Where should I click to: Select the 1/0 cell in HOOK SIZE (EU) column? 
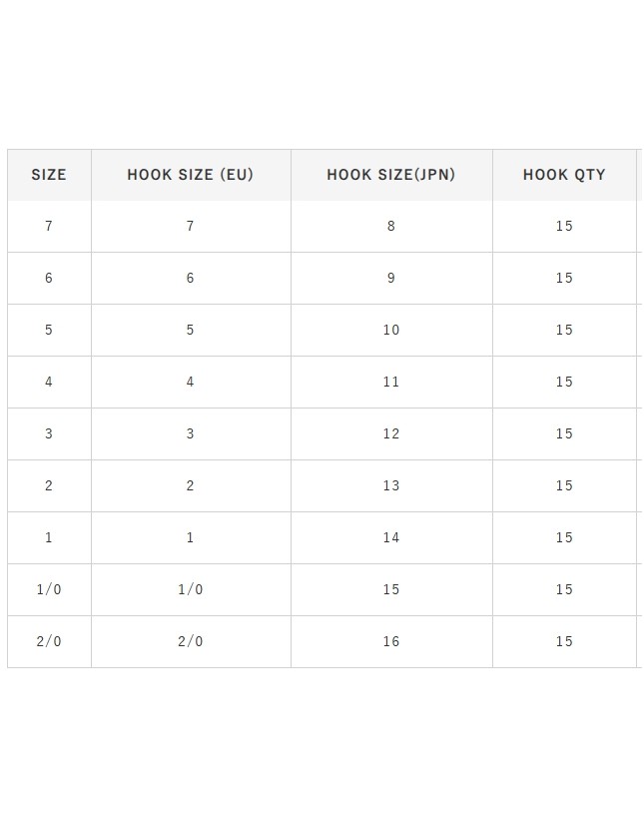(190, 590)
